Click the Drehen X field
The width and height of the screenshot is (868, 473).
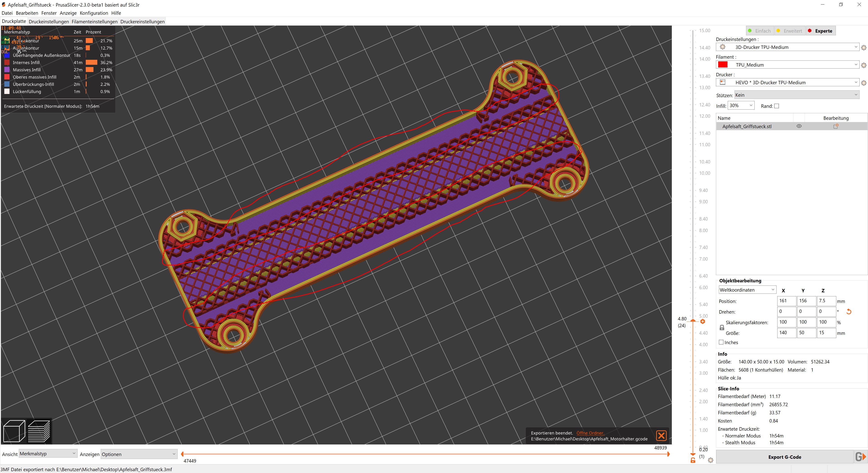point(787,312)
